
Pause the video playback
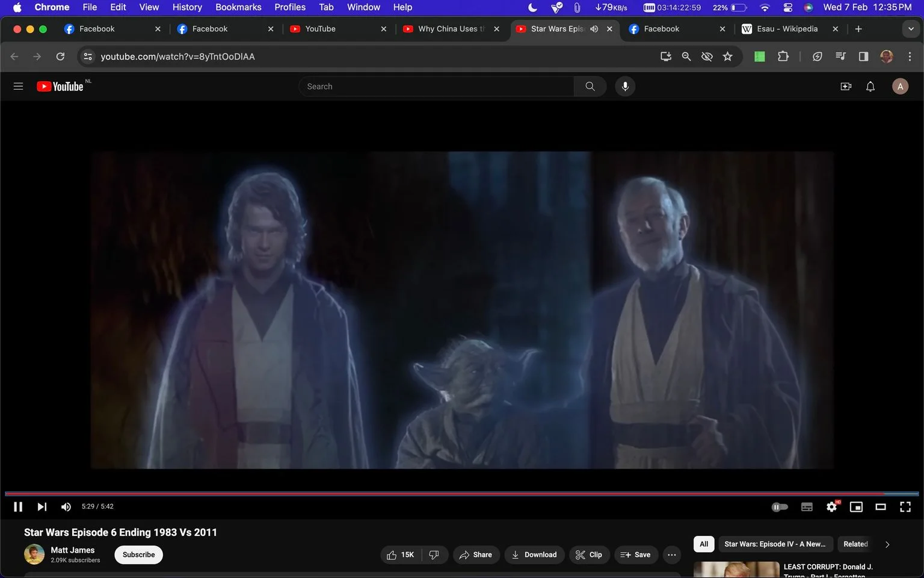click(18, 507)
